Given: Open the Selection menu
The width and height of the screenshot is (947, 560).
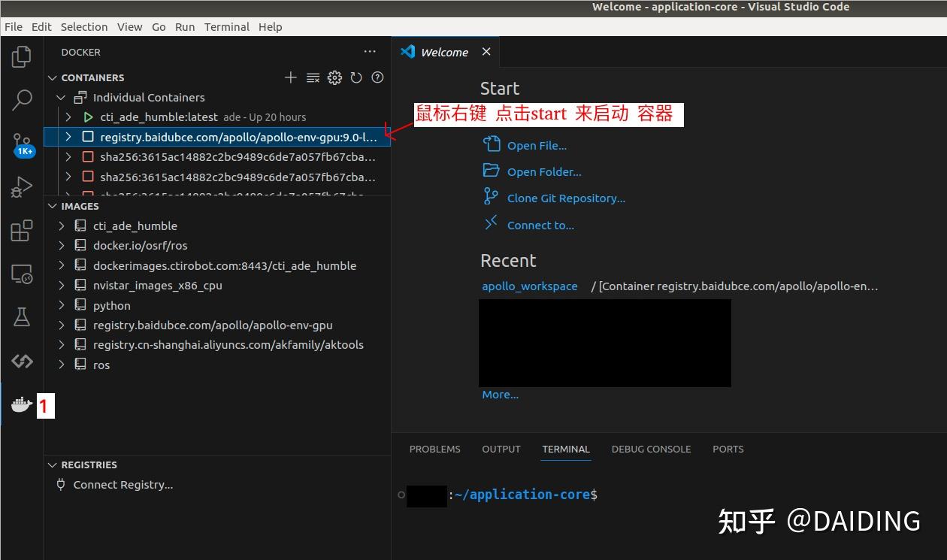Looking at the screenshot, I should pos(84,26).
